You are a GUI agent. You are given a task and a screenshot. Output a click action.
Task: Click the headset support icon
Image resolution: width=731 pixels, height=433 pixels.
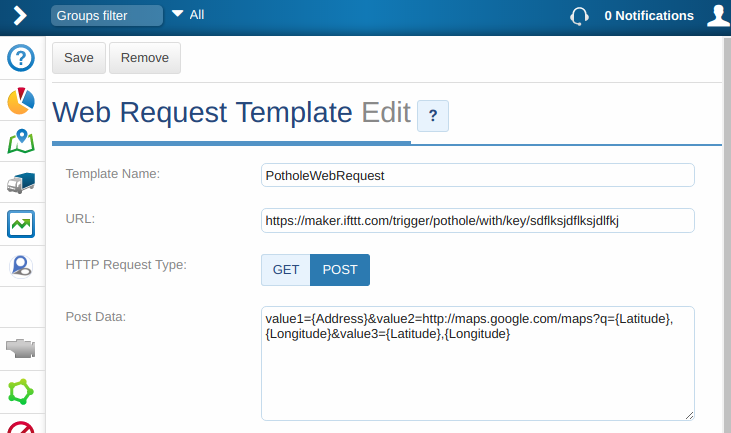point(578,16)
